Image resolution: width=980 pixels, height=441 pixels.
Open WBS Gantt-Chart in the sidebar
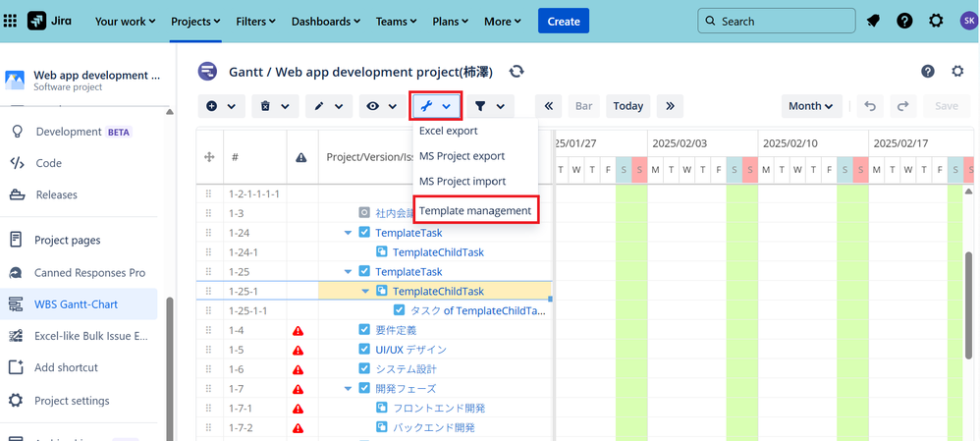click(x=79, y=304)
